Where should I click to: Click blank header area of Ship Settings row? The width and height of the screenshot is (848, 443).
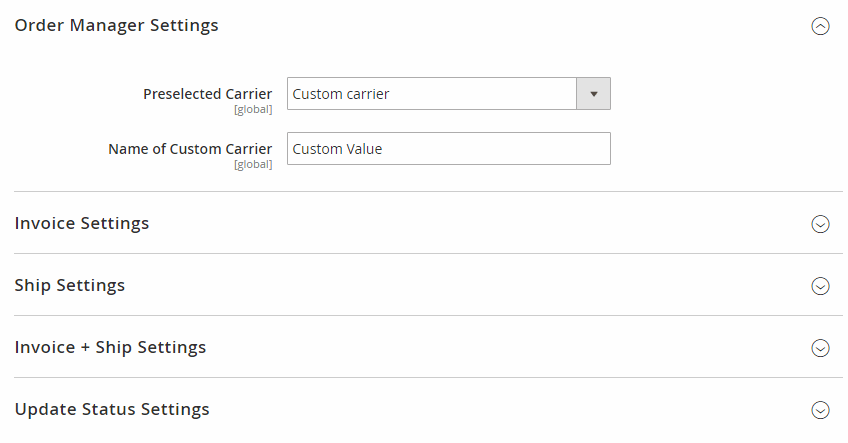450,285
